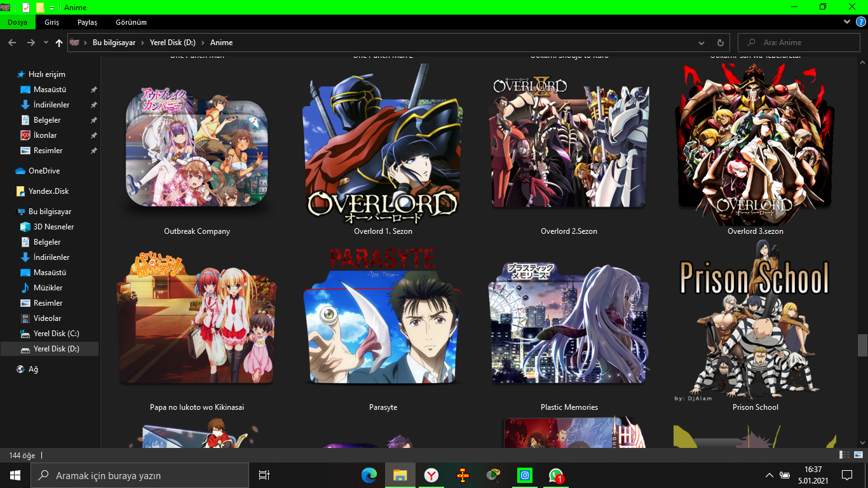Click Bu bilgisayar in the address bar
This screenshot has width=868, height=488.
tap(114, 43)
